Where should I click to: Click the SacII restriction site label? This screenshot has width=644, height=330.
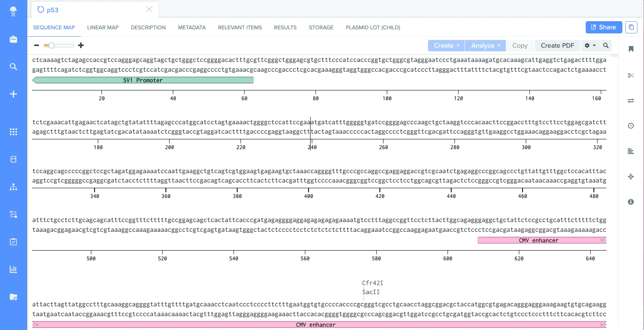point(371,292)
